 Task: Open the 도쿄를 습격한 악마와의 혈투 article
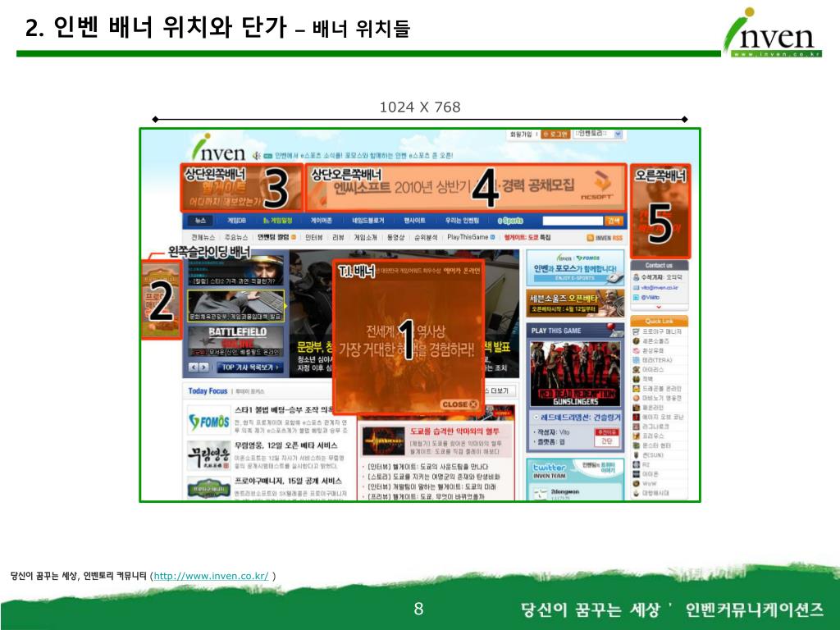[x=454, y=431]
